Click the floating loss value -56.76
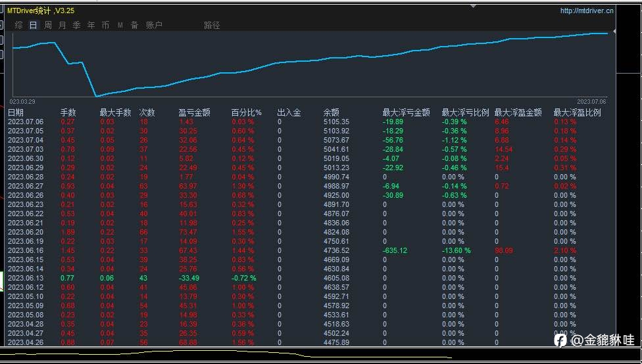The width and height of the screenshot is (642, 364). (x=393, y=141)
